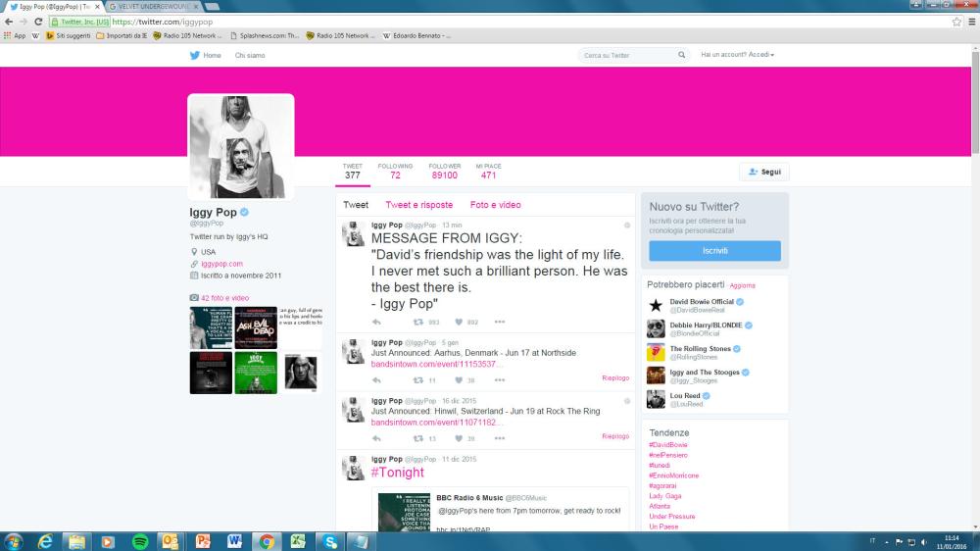This screenshot has height=551, width=980.
Task: Open the 'Mi piace' 471 count
Action: [x=488, y=172]
